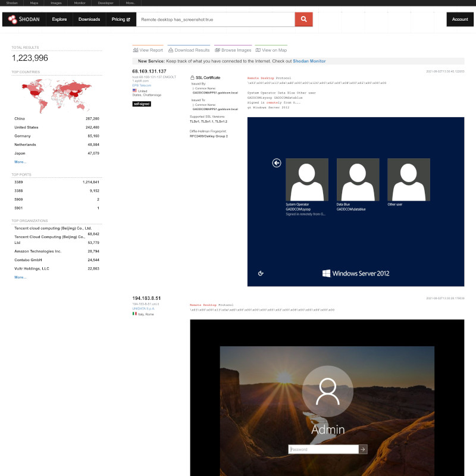Select Monitor in the top bar

(x=80, y=3)
